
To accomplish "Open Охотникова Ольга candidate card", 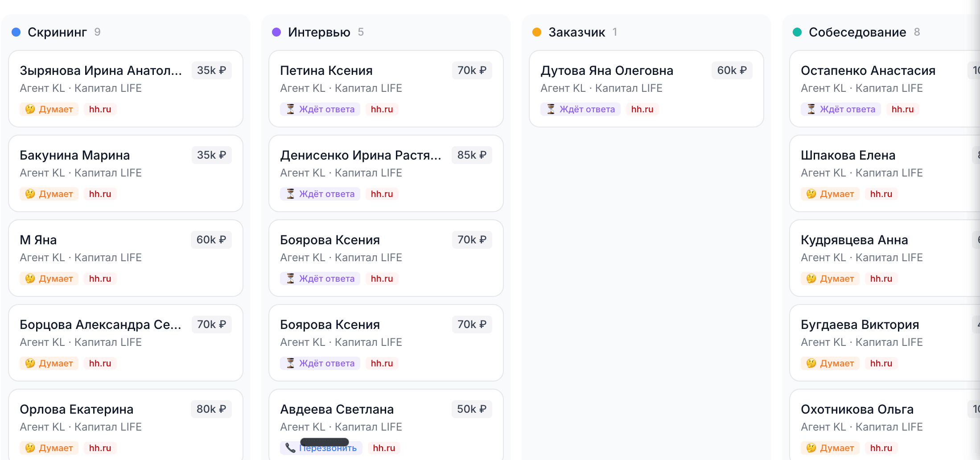I will [x=885, y=424].
